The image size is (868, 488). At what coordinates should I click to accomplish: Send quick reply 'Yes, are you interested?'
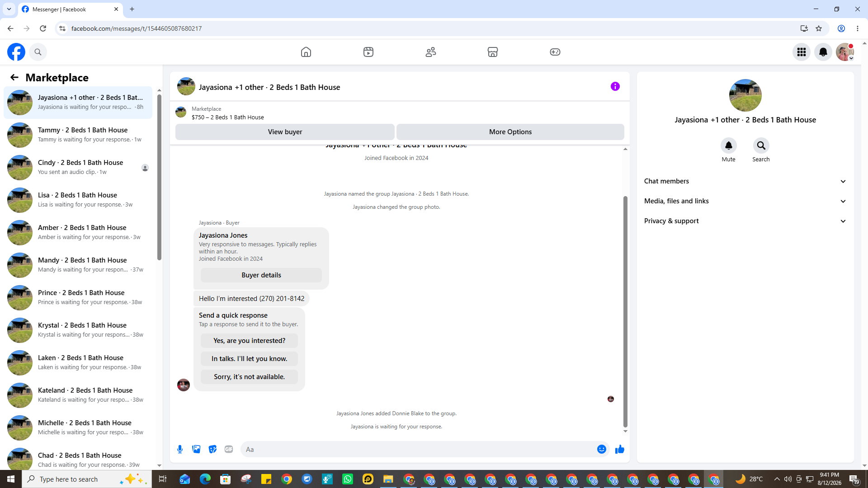(250, 341)
